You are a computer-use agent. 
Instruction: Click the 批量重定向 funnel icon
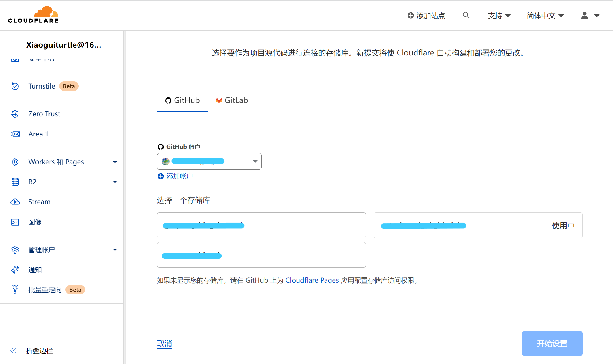(15, 290)
